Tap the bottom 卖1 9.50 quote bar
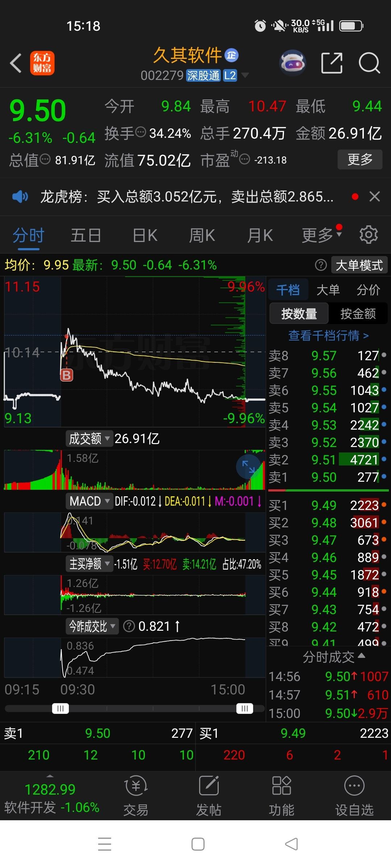The height and width of the screenshot is (868, 391). pyautogui.click(x=98, y=733)
